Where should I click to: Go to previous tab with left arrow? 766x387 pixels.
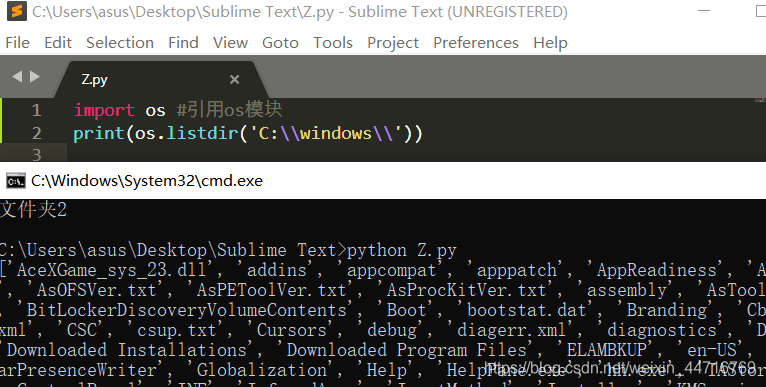coord(17,76)
